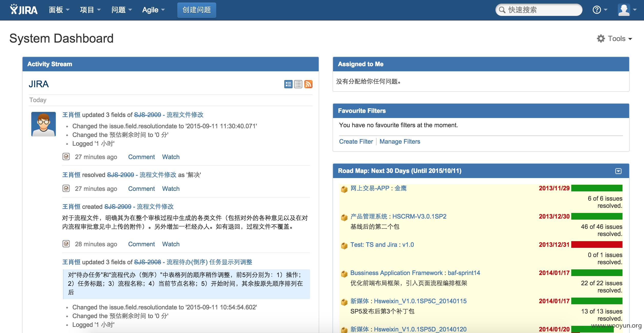This screenshot has width=644, height=333.
Task: Open the user profile avatar menu
Action: [627, 10]
